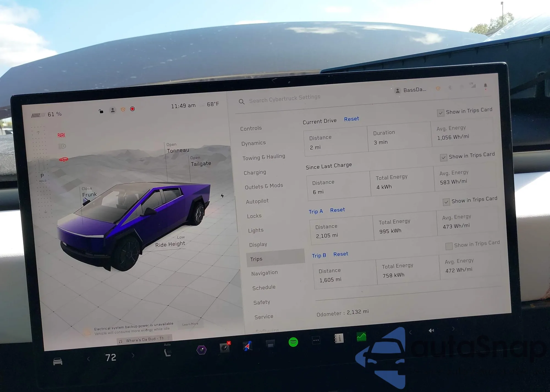Open the navigation arrow app
The height and width of the screenshot is (392, 550).
[248, 346]
